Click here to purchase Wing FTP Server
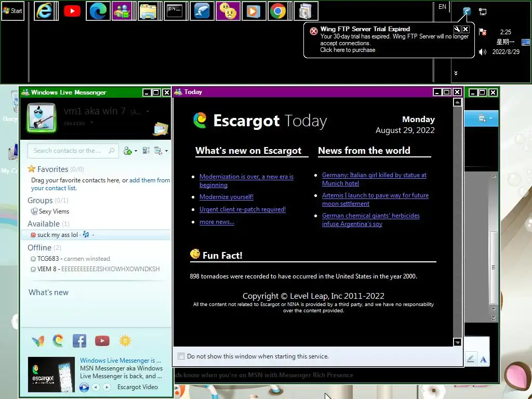 pos(348,50)
